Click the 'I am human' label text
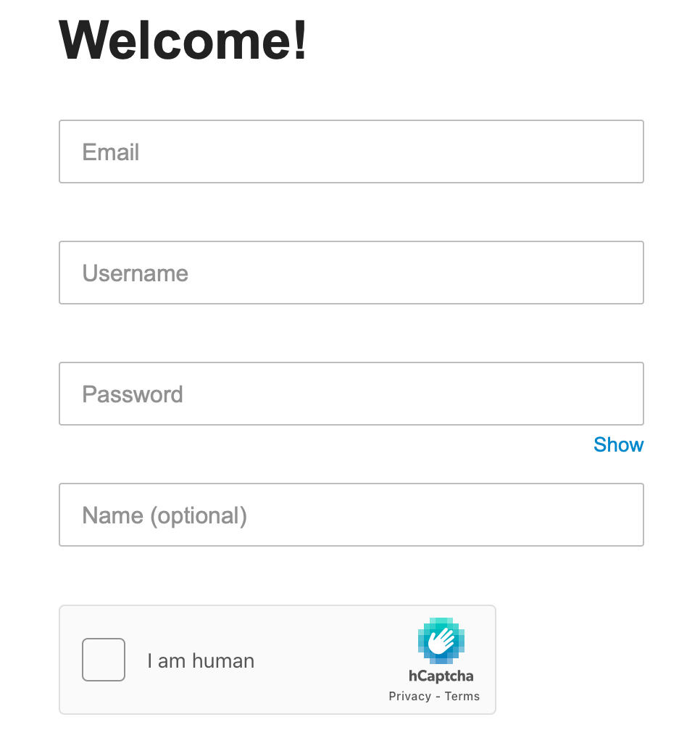700x738 pixels. tap(201, 661)
